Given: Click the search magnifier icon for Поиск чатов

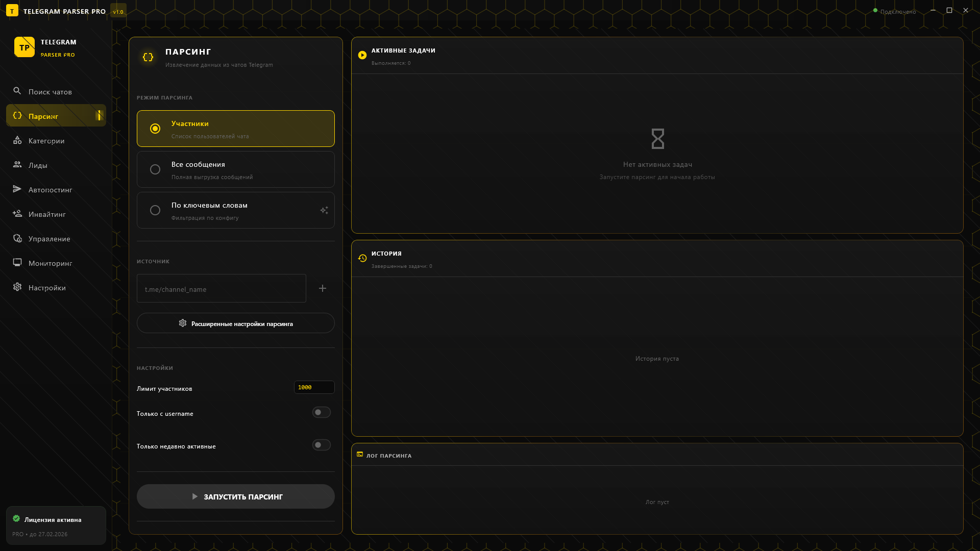Looking at the screenshot, I should click(x=17, y=91).
